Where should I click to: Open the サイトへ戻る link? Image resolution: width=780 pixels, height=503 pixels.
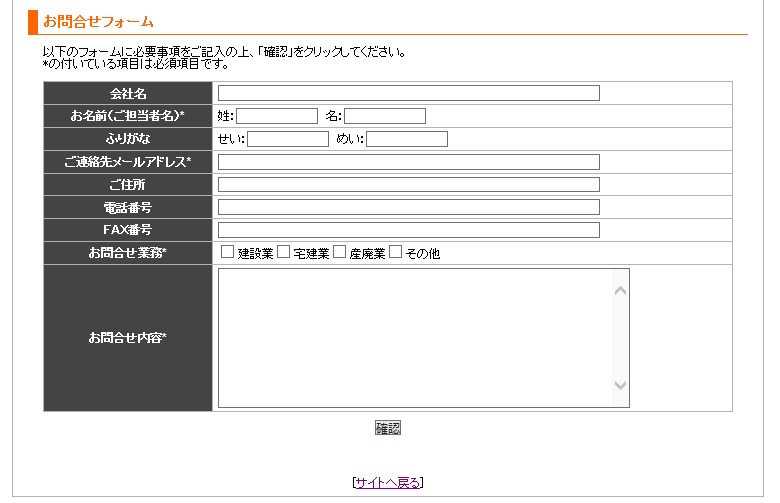pos(388,483)
